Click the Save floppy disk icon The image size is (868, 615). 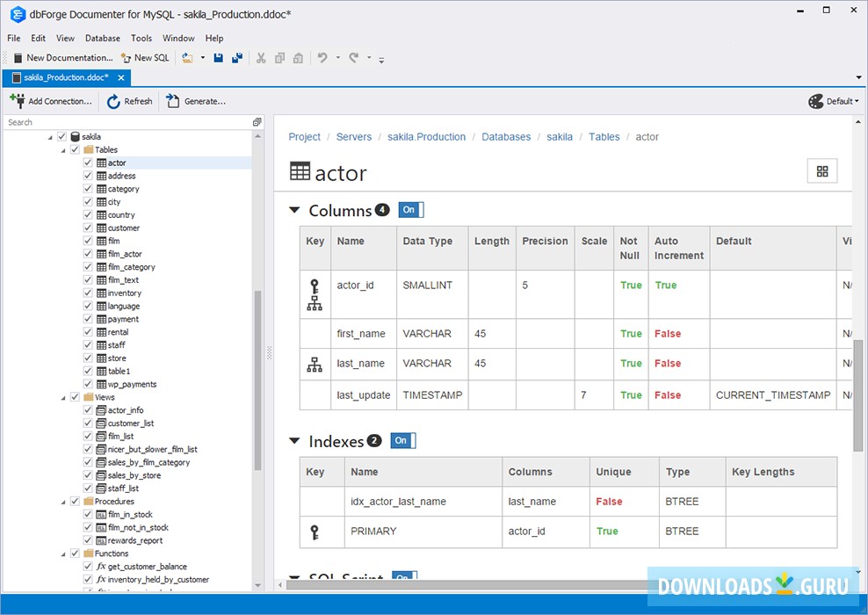[x=218, y=58]
